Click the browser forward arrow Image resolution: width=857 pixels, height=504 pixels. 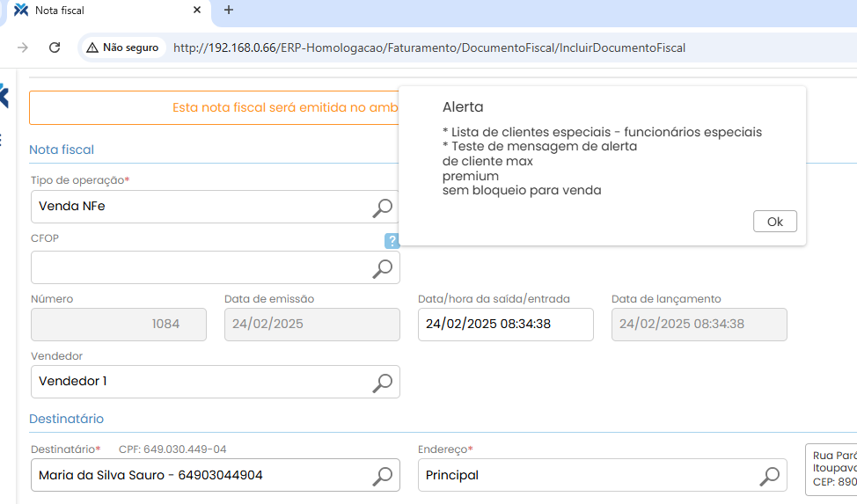coord(23,47)
